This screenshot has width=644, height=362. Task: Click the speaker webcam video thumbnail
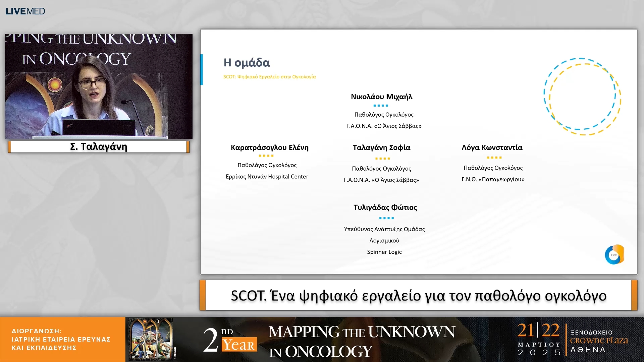click(98, 85)
